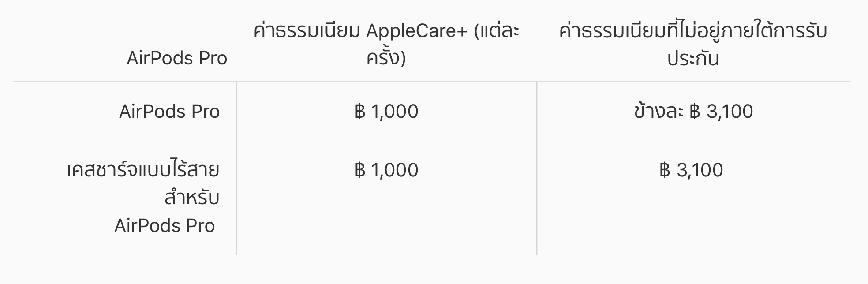Click ฿ 3,100 fee in wireless charging case row

691,170
